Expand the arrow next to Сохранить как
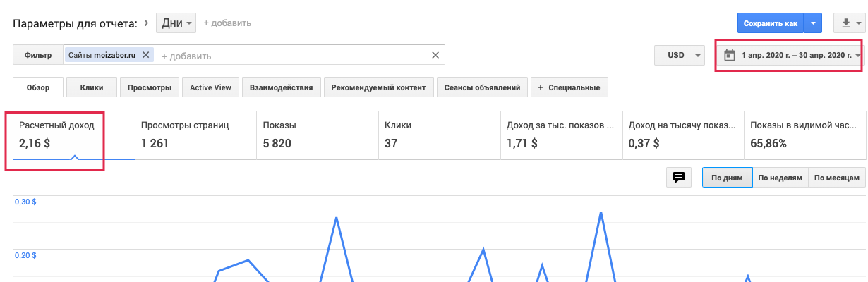This screenshot has height=282, width=868. [x=813, y=23]
